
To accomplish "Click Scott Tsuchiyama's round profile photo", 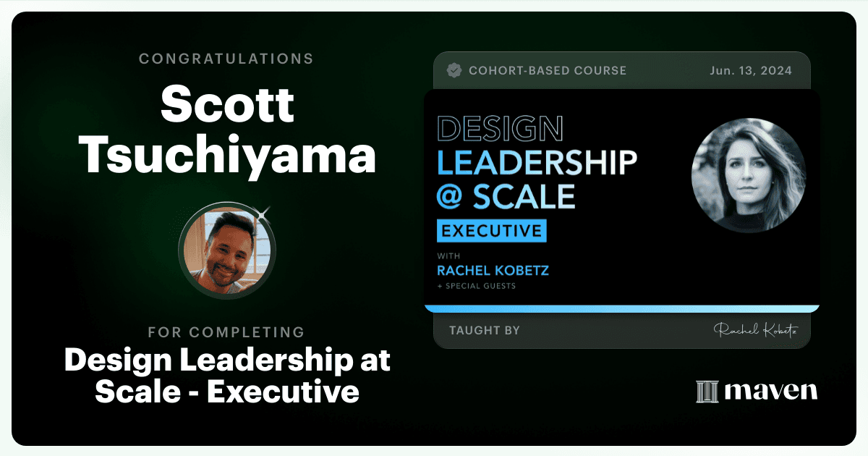I will tap(227, 250).
